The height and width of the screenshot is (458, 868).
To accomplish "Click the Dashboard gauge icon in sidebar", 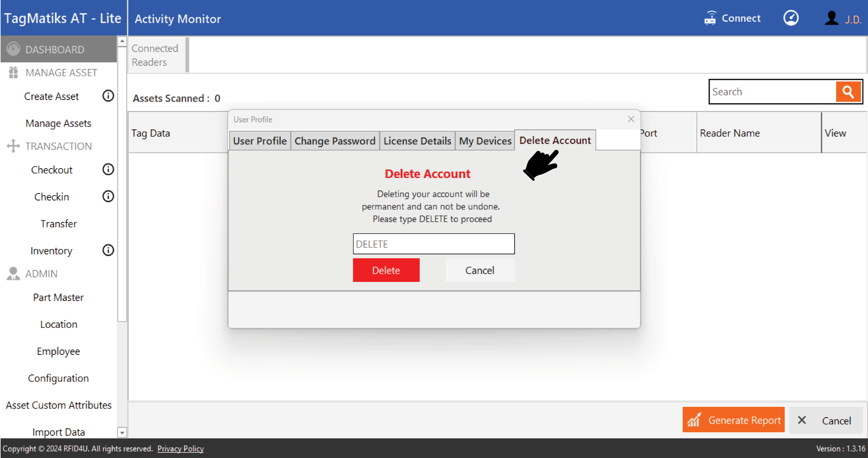I will [x=14, y=49].
